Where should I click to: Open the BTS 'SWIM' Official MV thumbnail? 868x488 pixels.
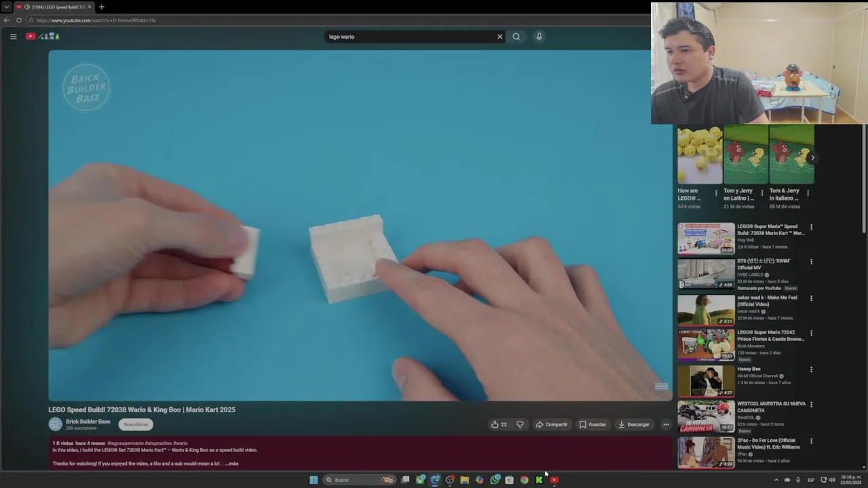706,274
